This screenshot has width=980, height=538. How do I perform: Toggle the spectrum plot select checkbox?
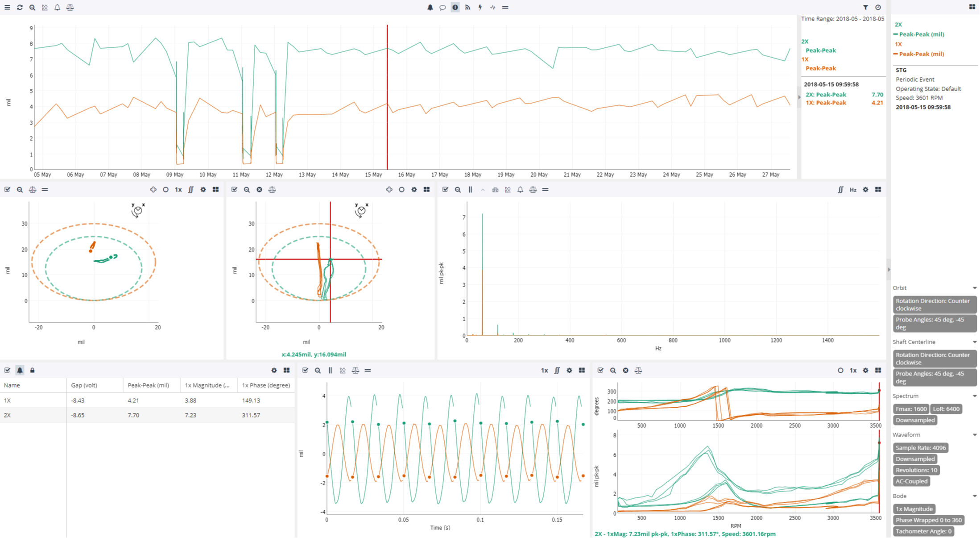(445, 190)
